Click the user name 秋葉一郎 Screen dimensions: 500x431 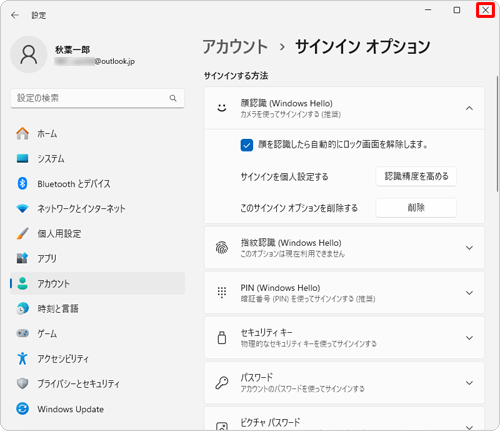[x=72, y=50]
